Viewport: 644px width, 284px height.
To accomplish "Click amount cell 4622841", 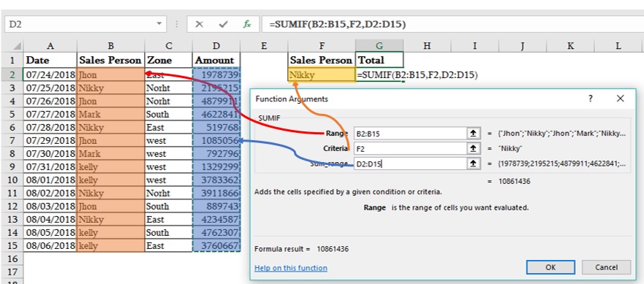I will click(216, 114).
